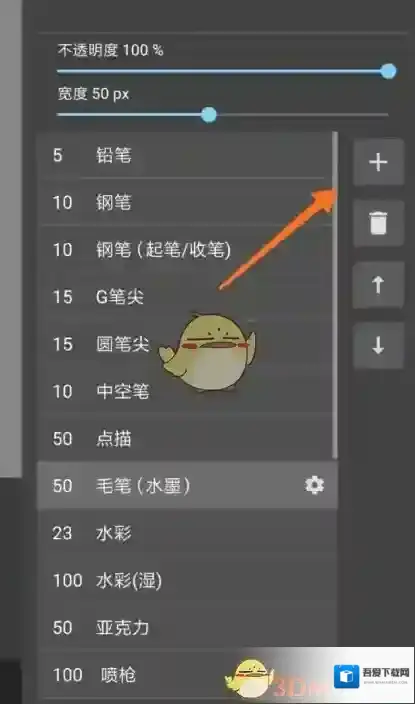Select the 铅笔 brush

(187, 155)
